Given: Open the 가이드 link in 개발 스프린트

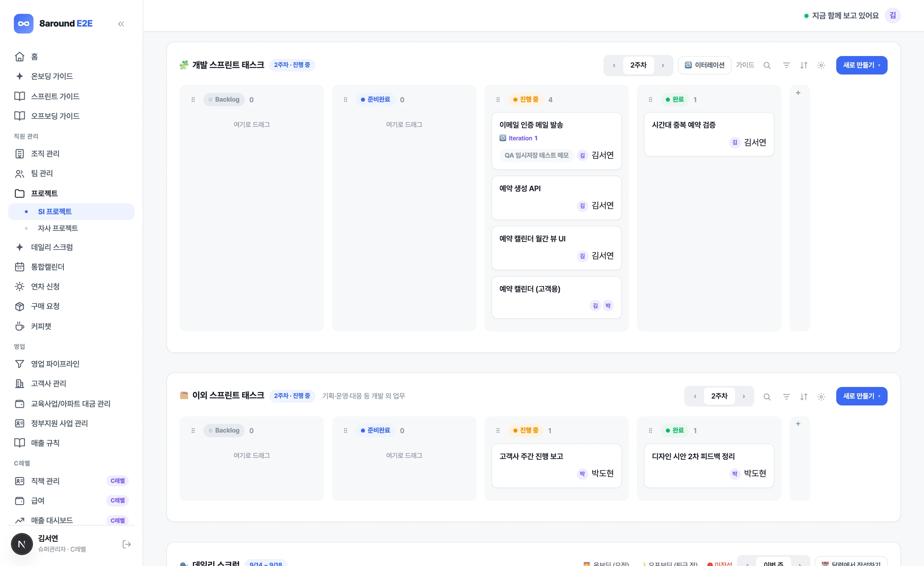Looking at the screenshot, I should point(745,65).
